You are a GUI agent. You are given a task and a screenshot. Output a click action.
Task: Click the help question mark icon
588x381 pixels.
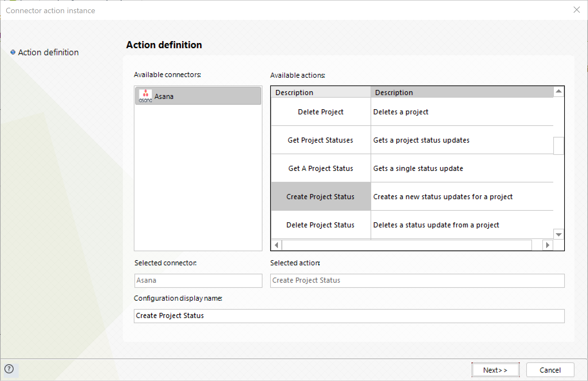[9, 369]
